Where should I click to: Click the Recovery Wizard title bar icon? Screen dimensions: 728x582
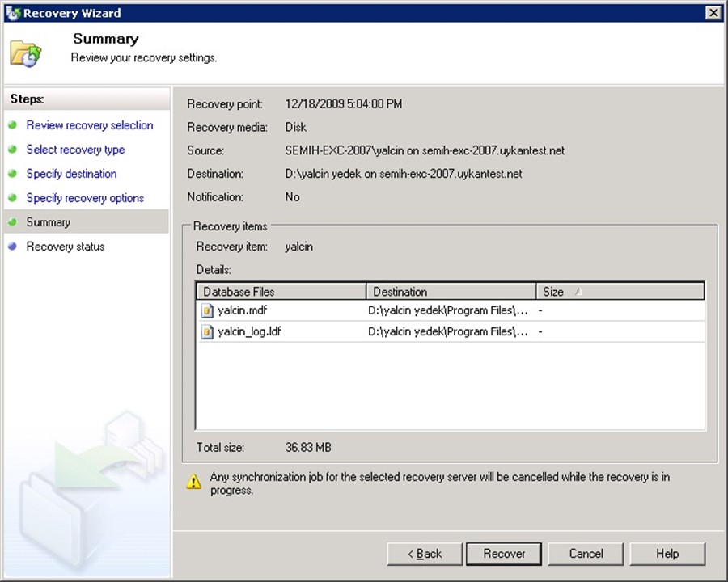tap(11, 13)
